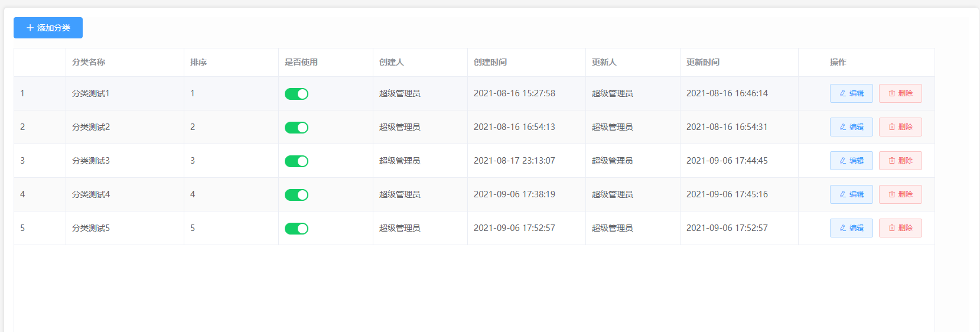Delete the 分类测试3 row

[900, 161]
